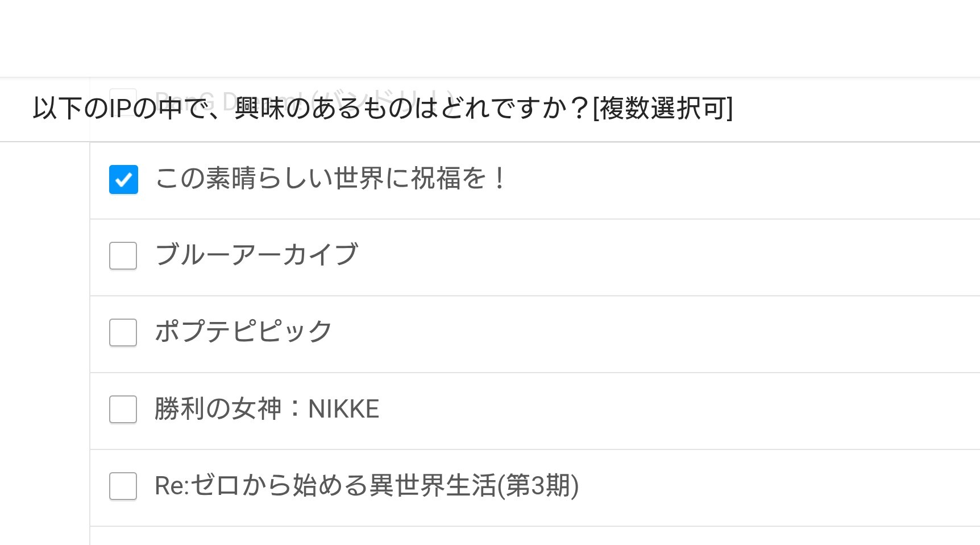Click the 世界に祝福を portion of first option
This screenshot has width=980, height=545.
click(410, 179)
